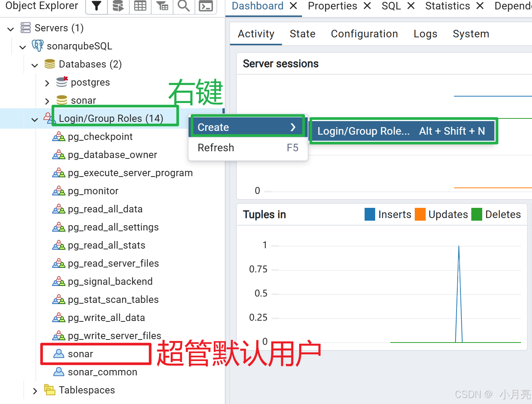Close the Properties tab
The image size is (532, 404).
coord(367,6)
